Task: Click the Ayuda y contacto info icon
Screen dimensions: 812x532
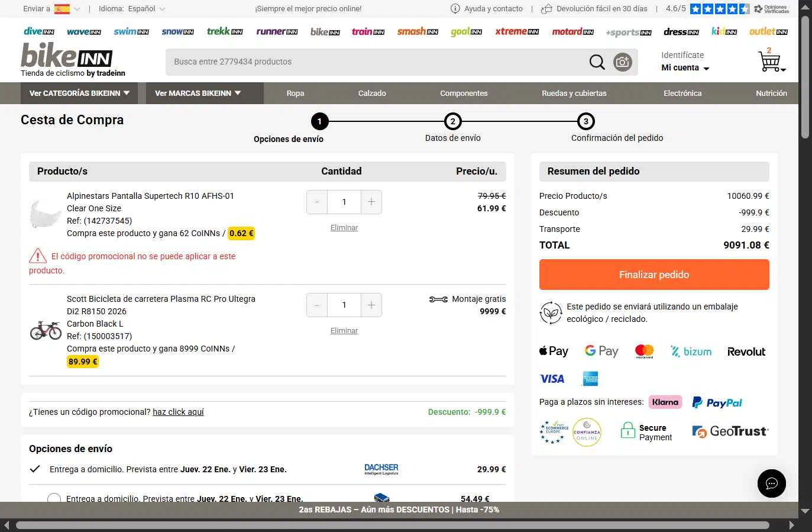Action: pos(455,8)
